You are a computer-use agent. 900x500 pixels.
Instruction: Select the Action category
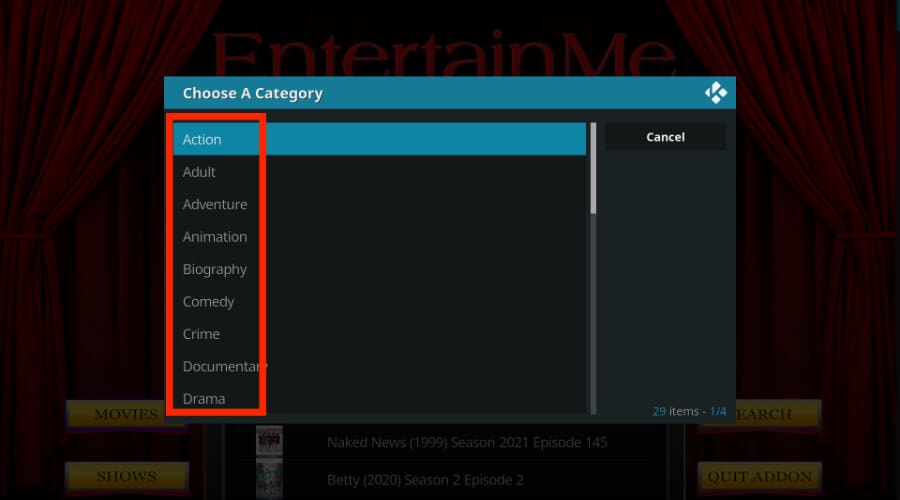click(x=379, y=139)
